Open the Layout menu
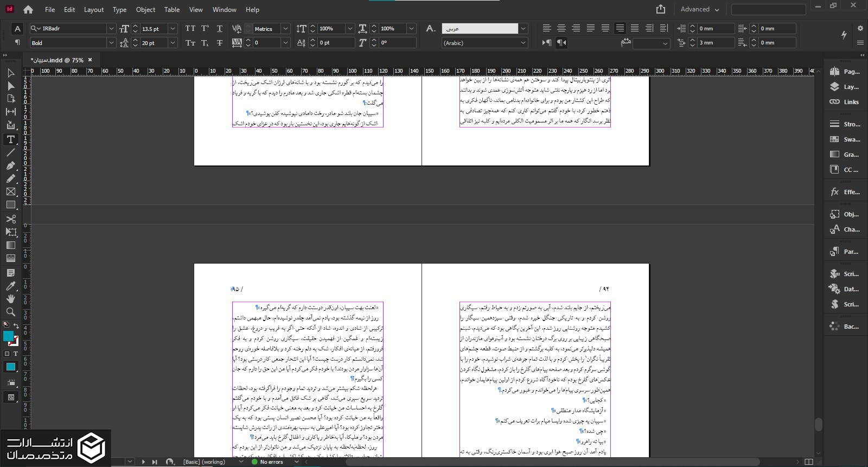Image resolution: width=868 pixels, height=467 pixels. [x=93, y=10]
